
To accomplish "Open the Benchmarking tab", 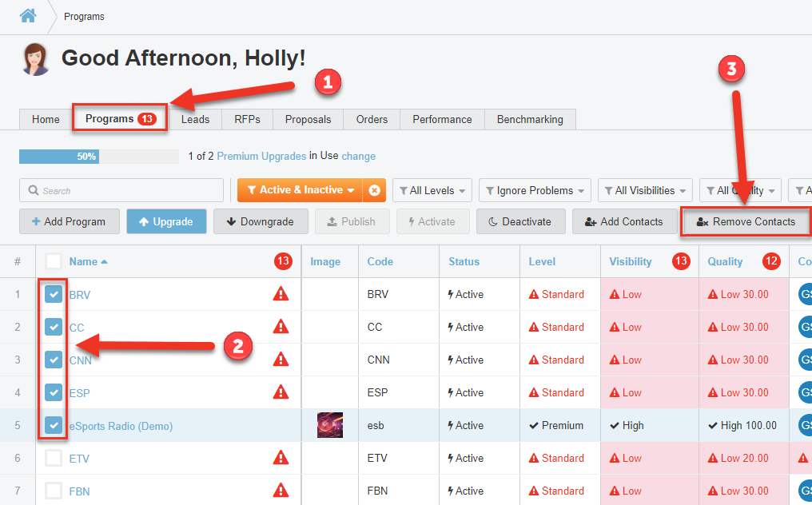I will 530,119.
